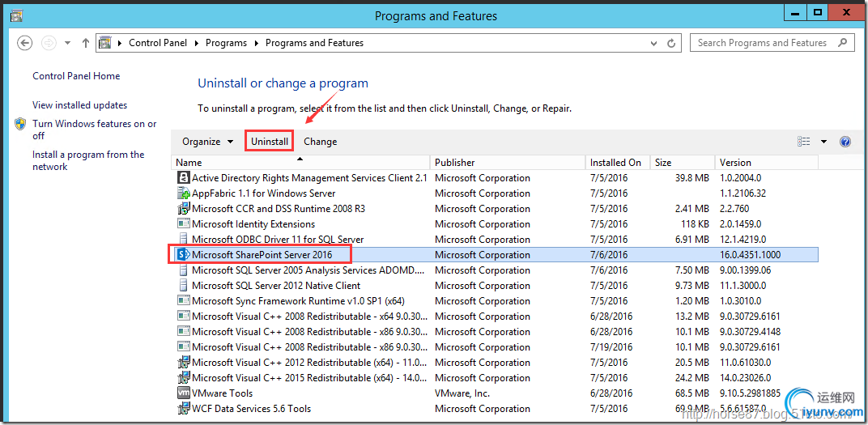Open Control Panel Home link
Image resolution: width=868 pixels, height=425 pixels.
[76, 76]
